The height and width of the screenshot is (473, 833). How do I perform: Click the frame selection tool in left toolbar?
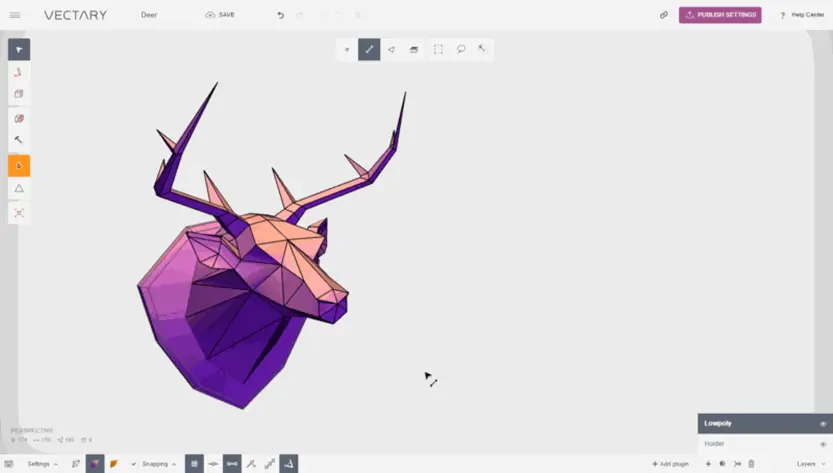19,213
